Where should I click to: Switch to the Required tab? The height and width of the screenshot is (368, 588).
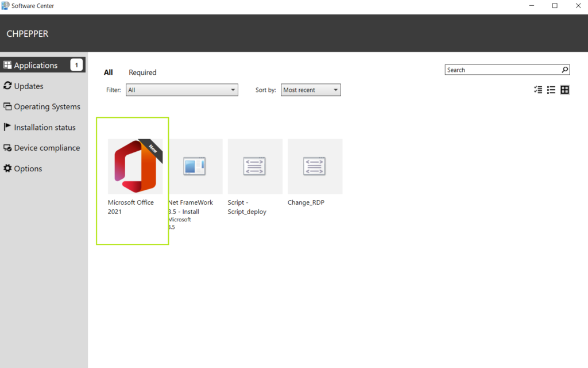coord(142,72)
